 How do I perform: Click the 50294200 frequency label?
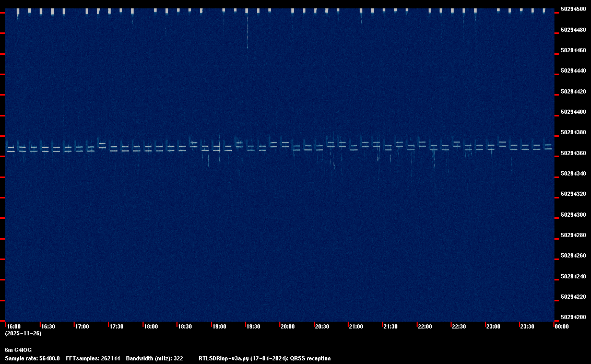[573, 317]
